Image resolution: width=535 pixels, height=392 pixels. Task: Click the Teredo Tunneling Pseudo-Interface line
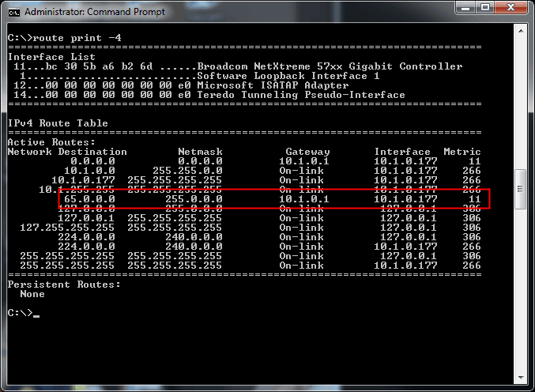209,95
